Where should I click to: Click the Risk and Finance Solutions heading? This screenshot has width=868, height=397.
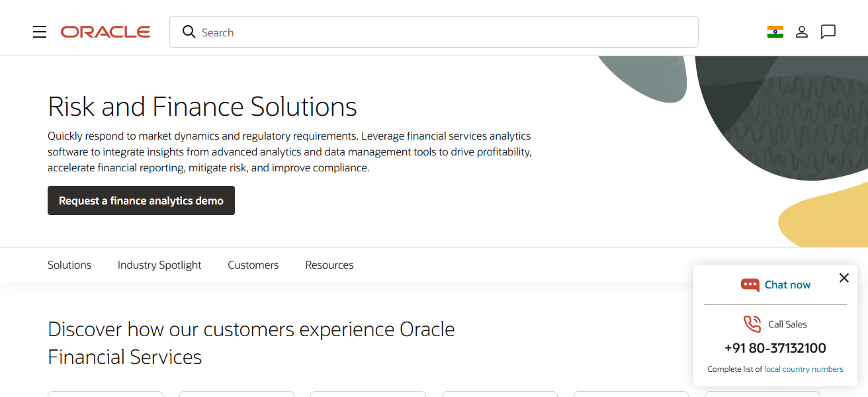pyautogui.click(x=202, y=107)
